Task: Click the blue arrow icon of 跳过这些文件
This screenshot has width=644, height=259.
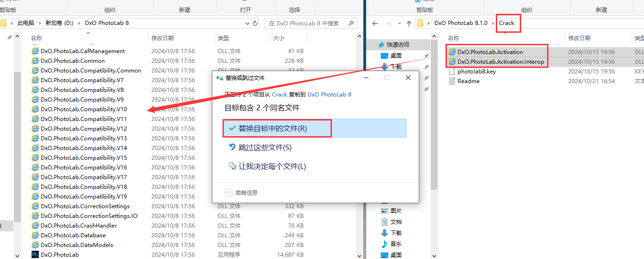Action: [233, 147]
